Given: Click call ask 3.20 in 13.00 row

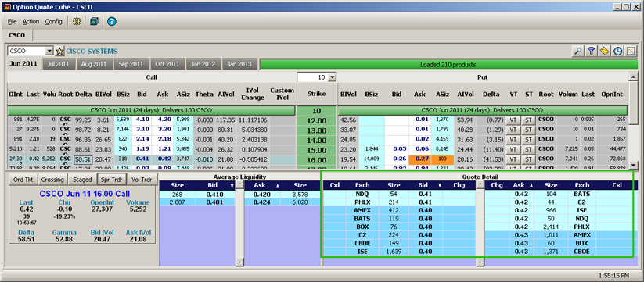Looking at the screenshot, I should pyautogui.click(x=163, y=130).
